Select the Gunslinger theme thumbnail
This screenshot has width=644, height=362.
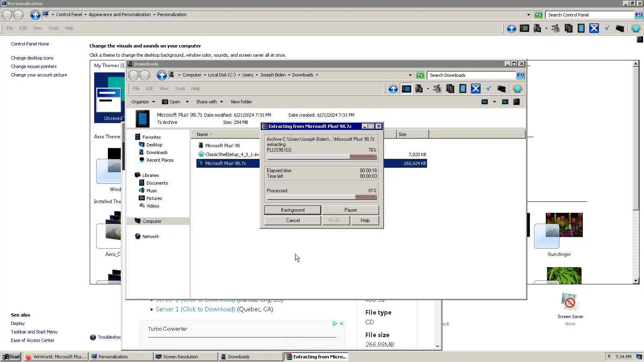coord(559,230)
